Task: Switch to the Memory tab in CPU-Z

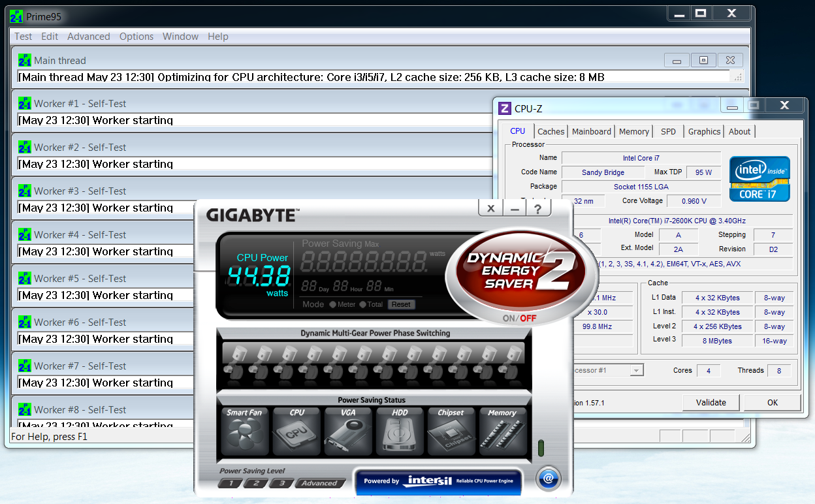Action: tap(634, 131)
